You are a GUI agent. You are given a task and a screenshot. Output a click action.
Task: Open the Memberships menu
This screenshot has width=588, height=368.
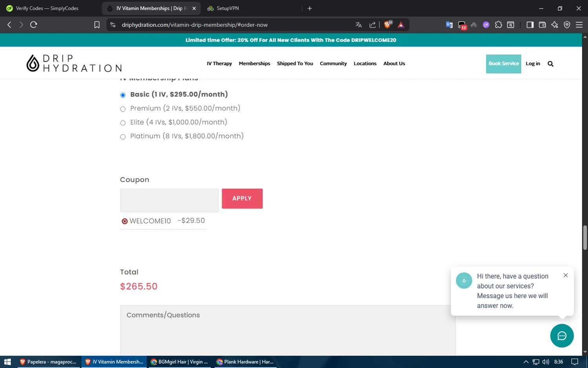[x=254, y=64]
